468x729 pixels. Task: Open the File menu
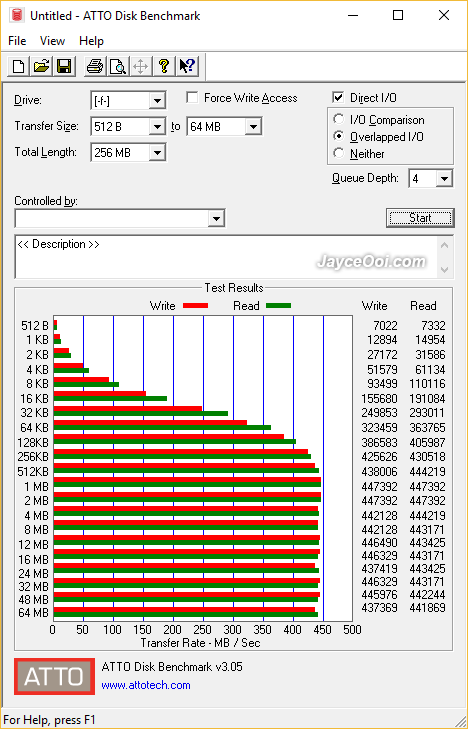pos(17,41)
